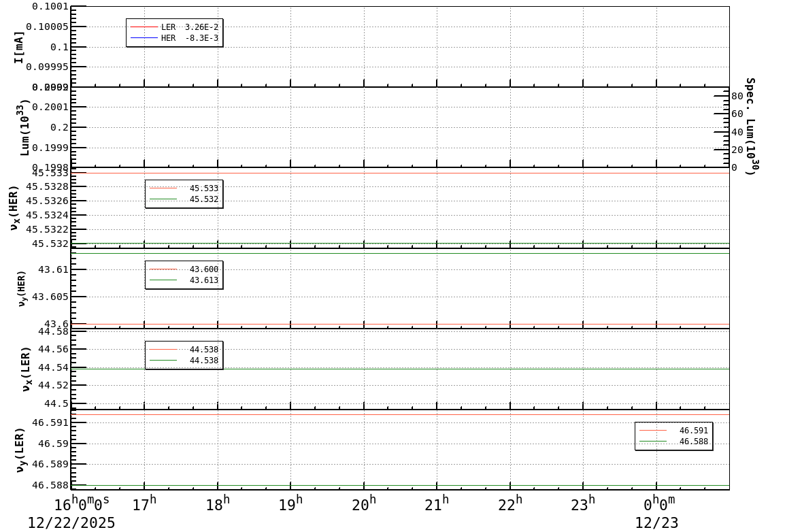Screen dimensions: 785x532
Task: Select the 43.600 legend entry
Action: coord(182,269)
